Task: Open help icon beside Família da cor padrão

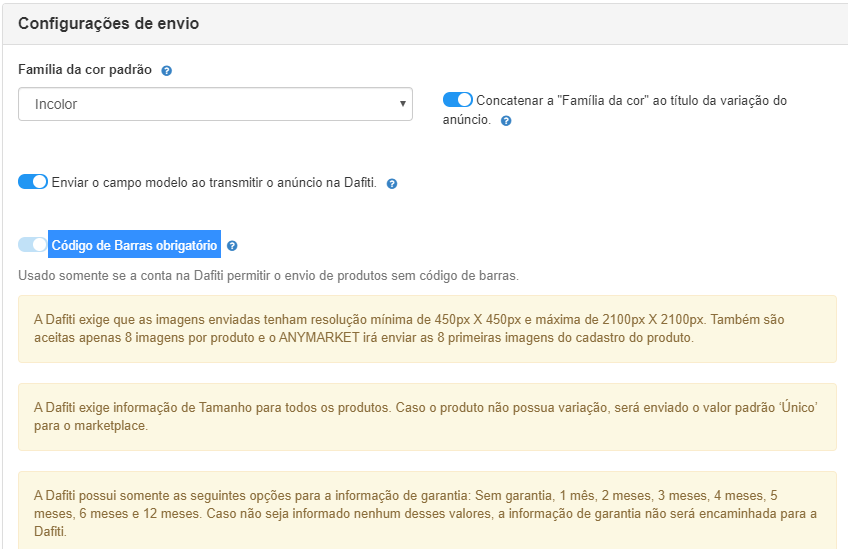Action: tap(167, 71)
